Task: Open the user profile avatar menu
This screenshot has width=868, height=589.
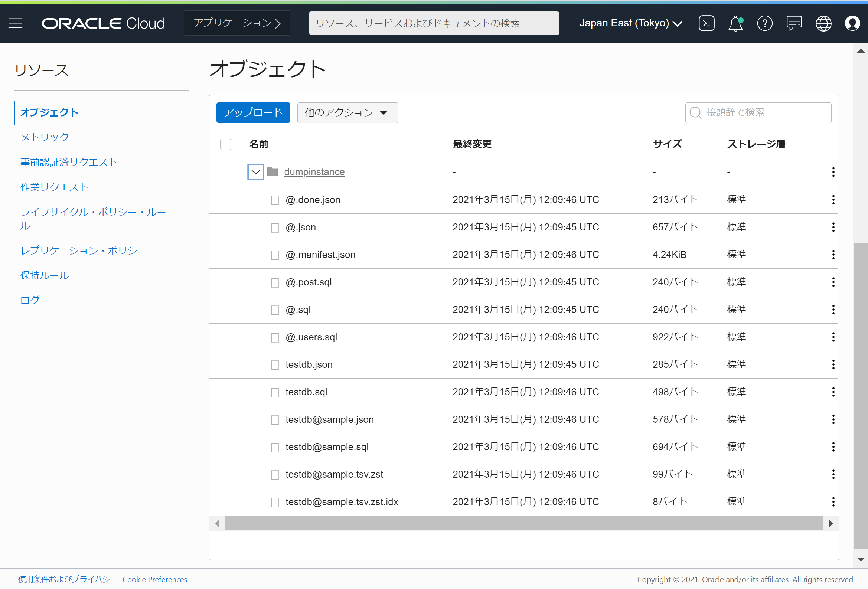Action: (x=852, y=23)
